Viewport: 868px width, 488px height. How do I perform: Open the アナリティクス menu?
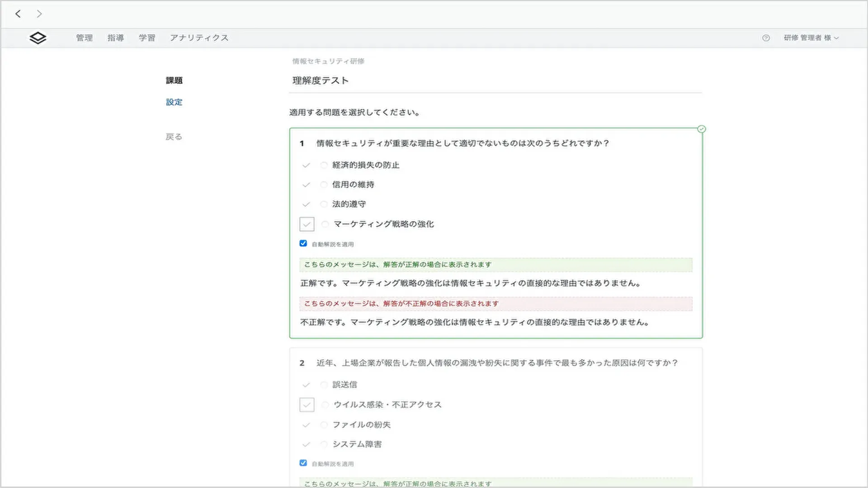199,38
